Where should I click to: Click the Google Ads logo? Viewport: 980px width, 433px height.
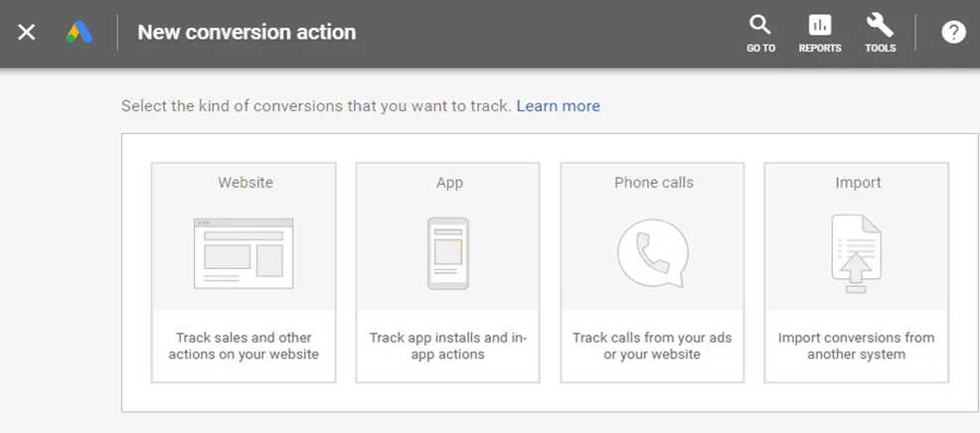click(80, 33)
